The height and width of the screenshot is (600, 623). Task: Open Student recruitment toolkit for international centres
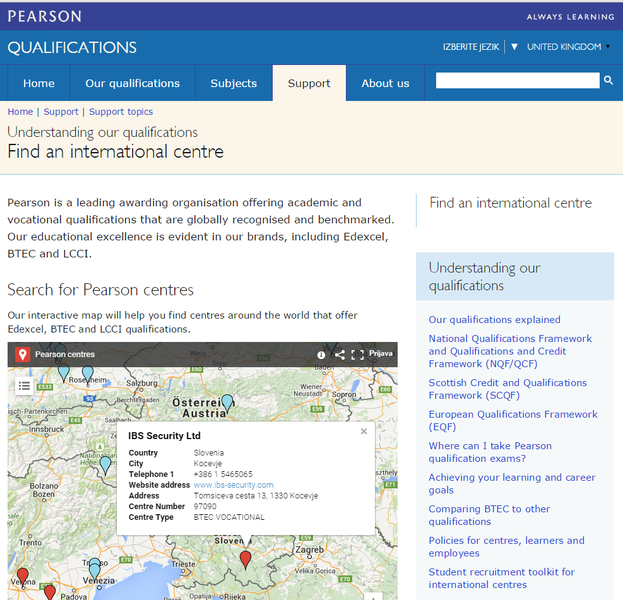(x=501, y=578)
